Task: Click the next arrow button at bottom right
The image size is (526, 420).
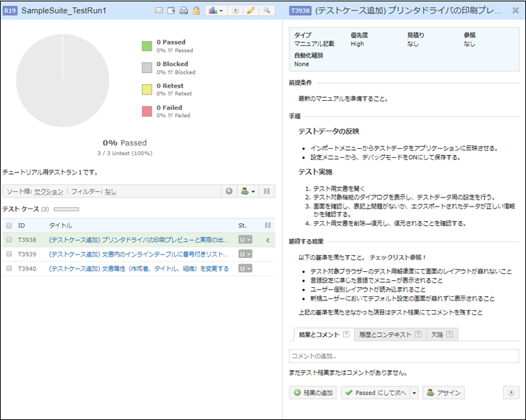Action: pyautogui.click(x=511, y=393)
